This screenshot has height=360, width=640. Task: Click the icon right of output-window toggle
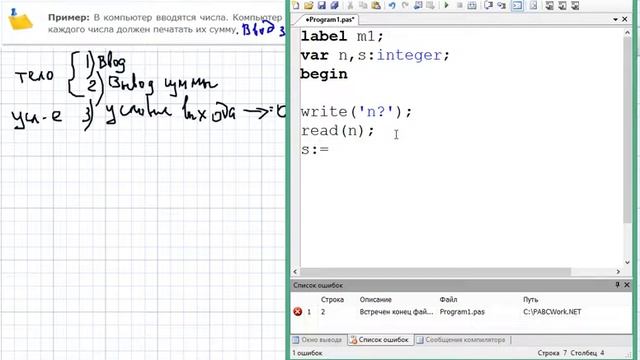(x=533, y=5)
